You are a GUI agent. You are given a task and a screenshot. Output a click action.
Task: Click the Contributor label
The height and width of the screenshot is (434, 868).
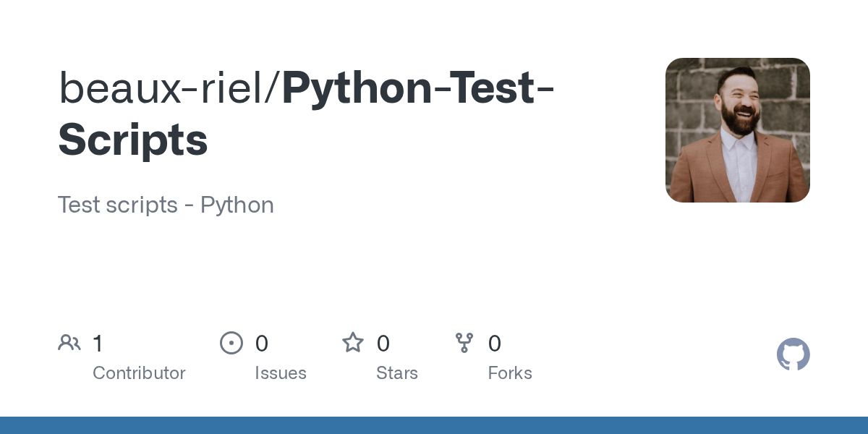139,373
